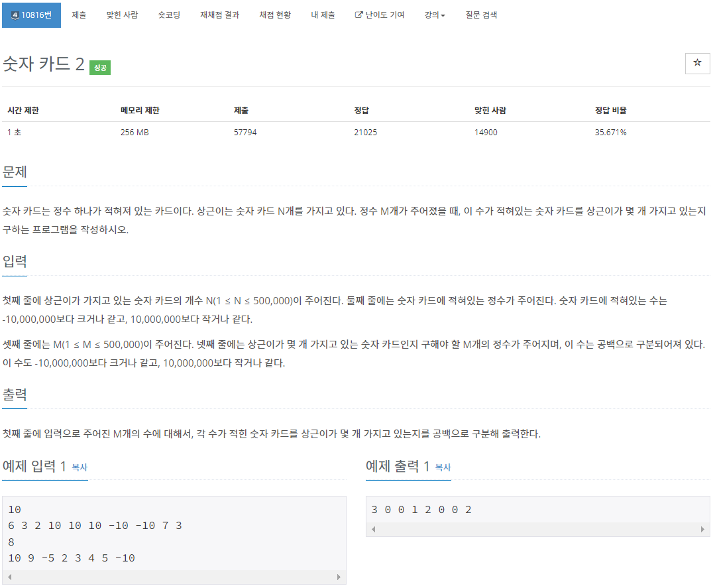
Task: Click the 시간 제한 column header
Action: [23, 111]
